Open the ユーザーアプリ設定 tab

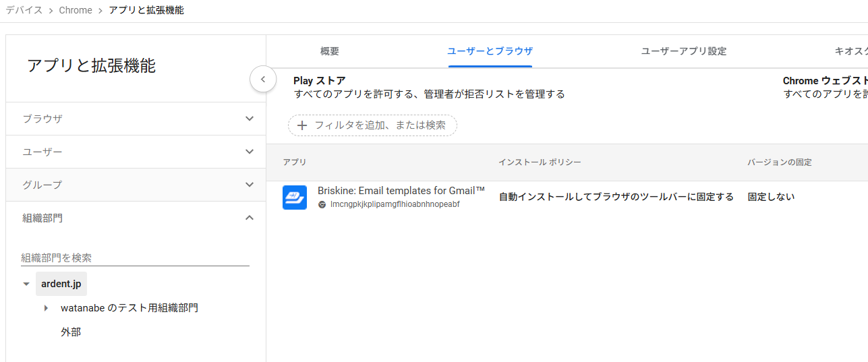point(683,51)
